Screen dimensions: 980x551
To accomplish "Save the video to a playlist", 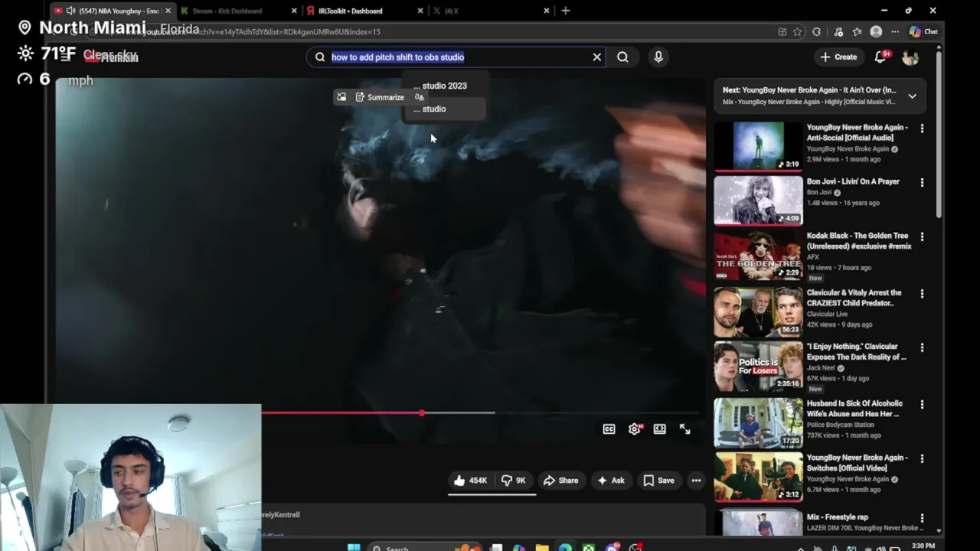I will pyautogui.click(x=658, y=481).
